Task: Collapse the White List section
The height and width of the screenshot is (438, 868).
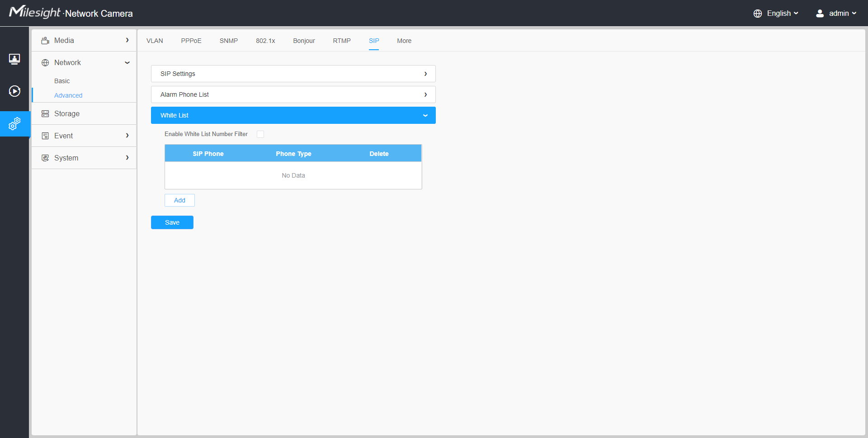Action: (x=293, y=115)
